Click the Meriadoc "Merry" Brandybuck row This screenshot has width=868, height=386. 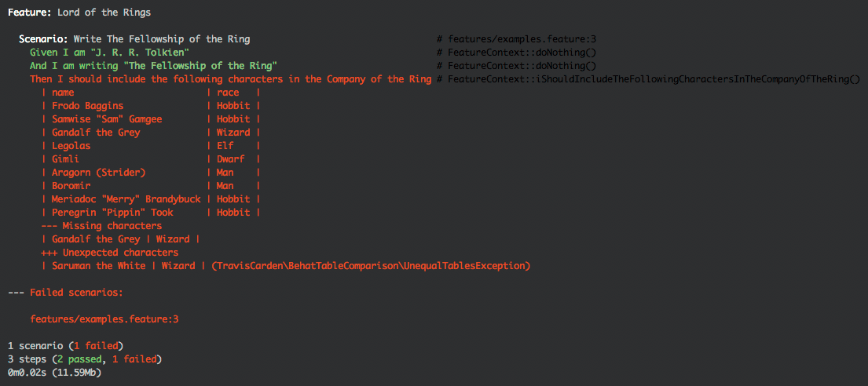pyautogui.click(x=151, y=199)
